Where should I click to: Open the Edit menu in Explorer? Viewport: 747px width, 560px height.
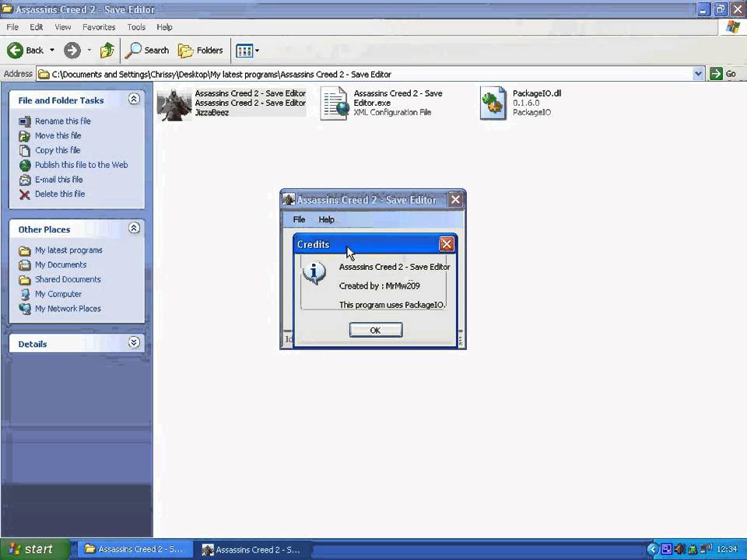[37, 27]
